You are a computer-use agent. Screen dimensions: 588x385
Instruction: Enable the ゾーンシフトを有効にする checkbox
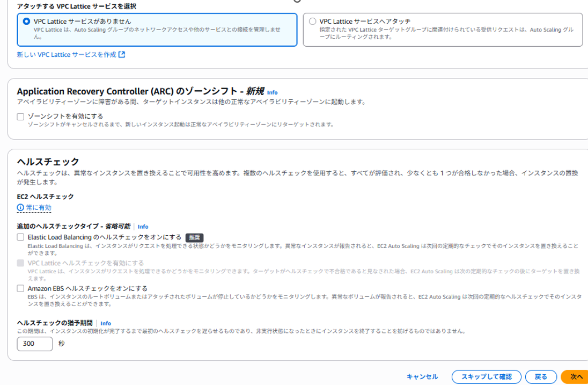click(20, 116)
